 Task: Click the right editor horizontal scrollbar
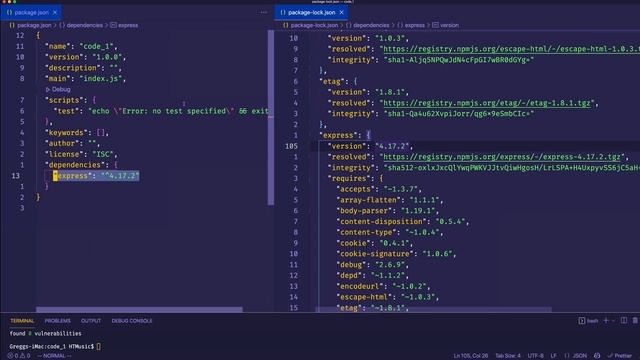(x=433, y=309)
